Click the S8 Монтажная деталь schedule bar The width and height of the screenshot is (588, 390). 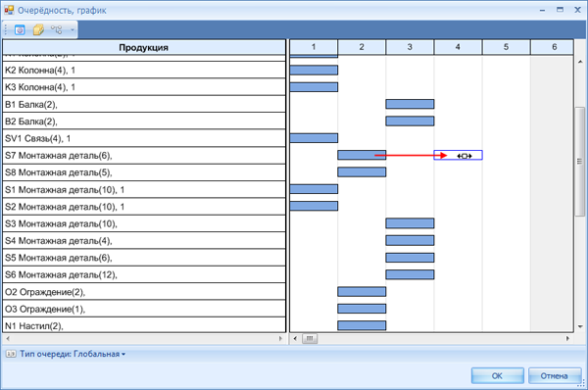(362, 171)
